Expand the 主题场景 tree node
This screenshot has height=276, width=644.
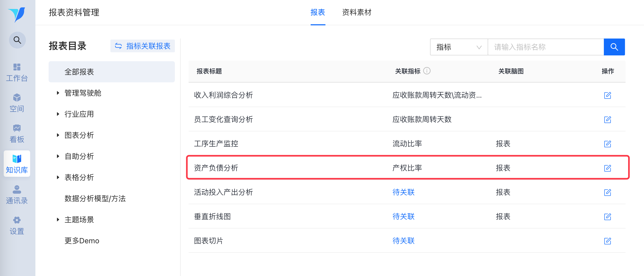(58, 220)
